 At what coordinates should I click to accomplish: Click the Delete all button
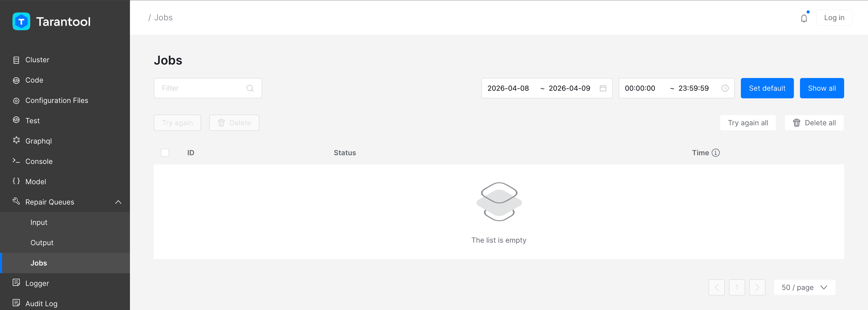[x=814, y=123]
